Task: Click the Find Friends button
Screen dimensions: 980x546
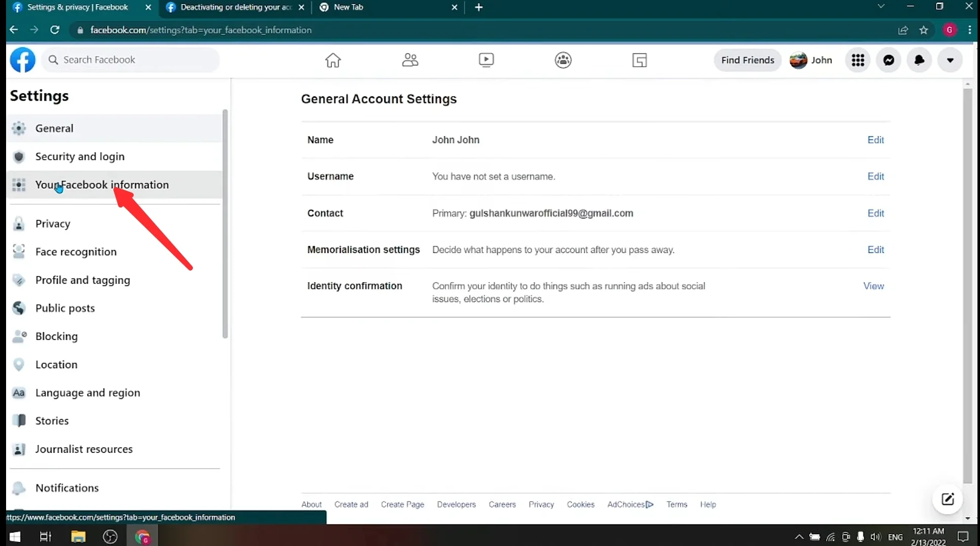Action: (x=748, y=60)
